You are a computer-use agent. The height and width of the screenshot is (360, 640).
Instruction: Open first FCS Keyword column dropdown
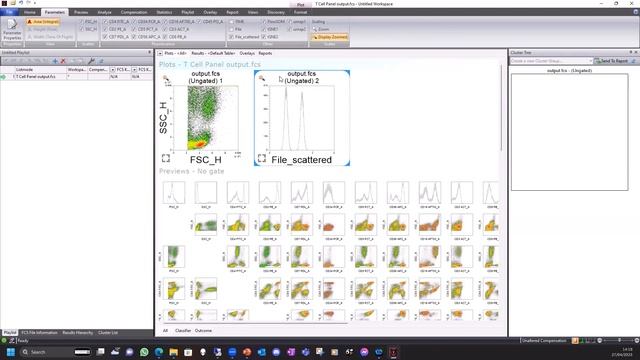[113, 70]
